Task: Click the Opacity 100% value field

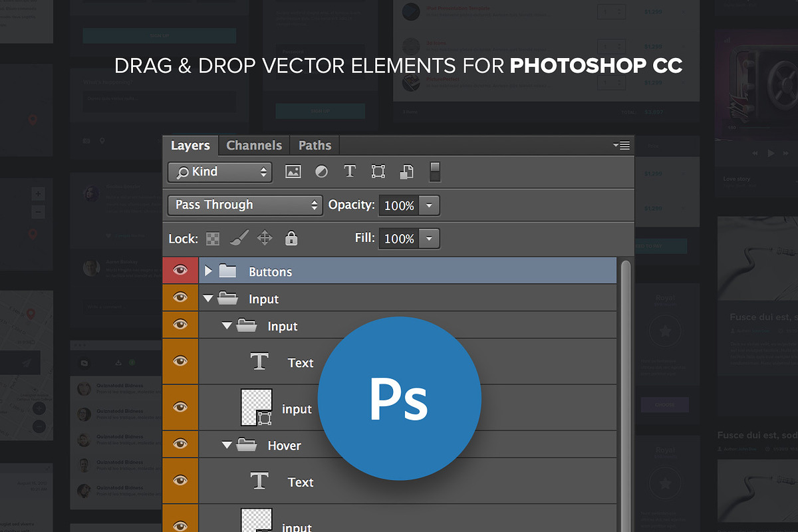Action: point(399,205)
